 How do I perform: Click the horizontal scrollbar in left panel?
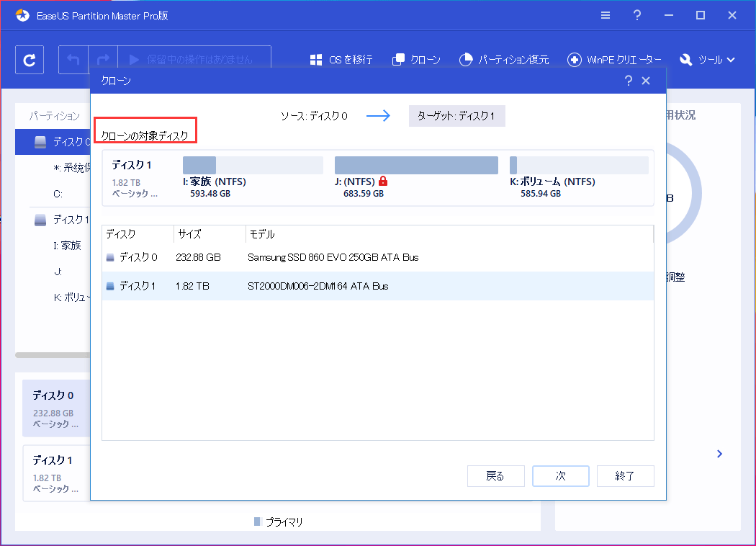[53, 355]
